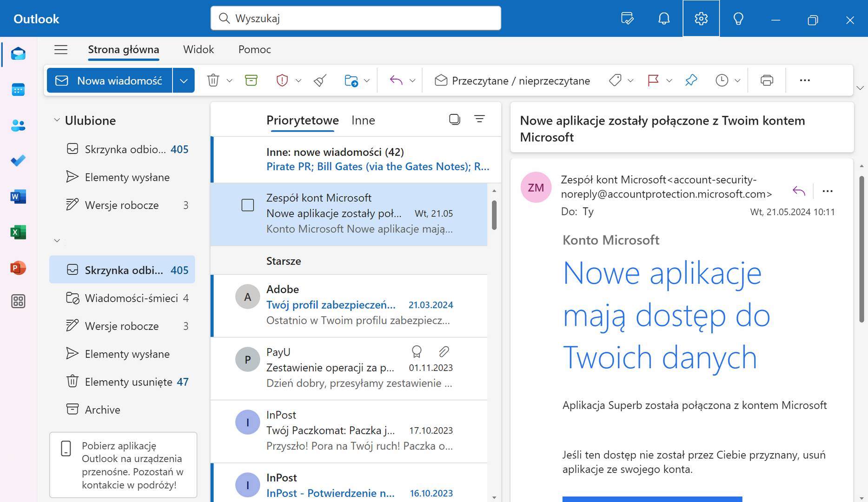Open the To Do checkmark icon
868x502 pixels.
pyautogui.click(x=18, y=161)
